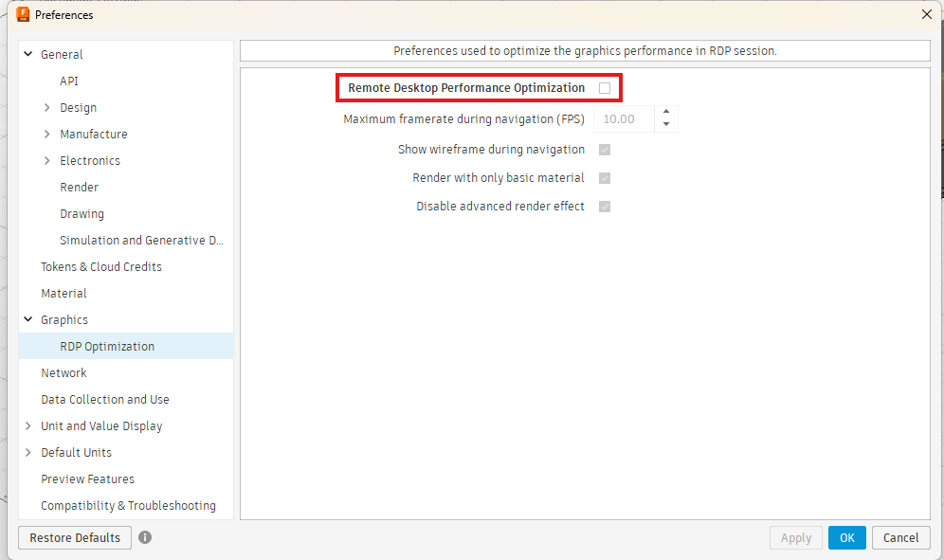Select the Preview Features page
The width and height of the screenshot is (944, 560).
click(x=87, y=479)
